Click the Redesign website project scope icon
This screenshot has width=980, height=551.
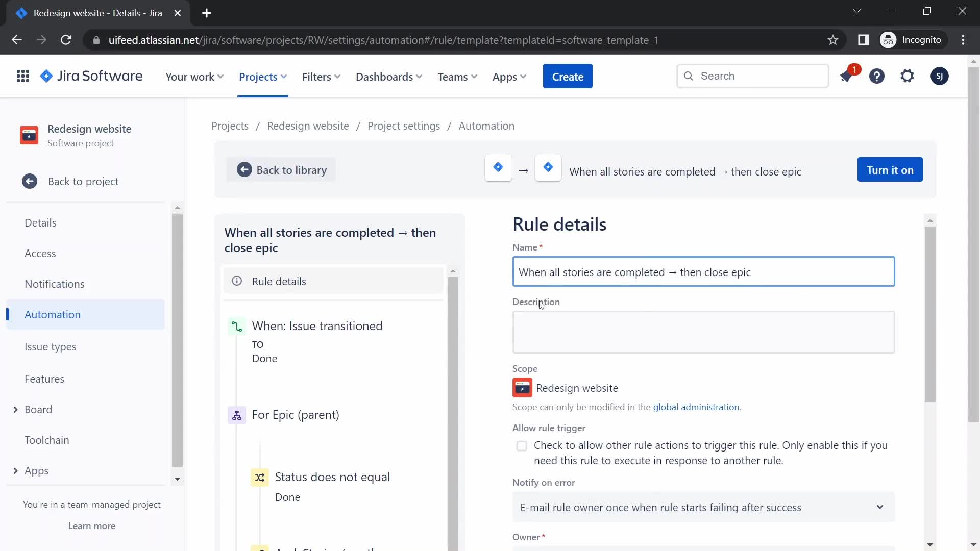point(522,388)
